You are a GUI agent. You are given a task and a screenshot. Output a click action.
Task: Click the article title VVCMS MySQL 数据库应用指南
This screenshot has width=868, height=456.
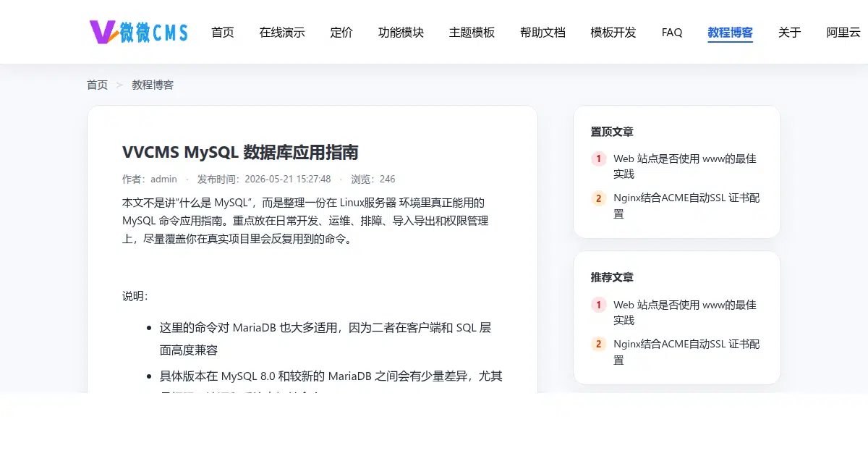[x=240, y=152]
